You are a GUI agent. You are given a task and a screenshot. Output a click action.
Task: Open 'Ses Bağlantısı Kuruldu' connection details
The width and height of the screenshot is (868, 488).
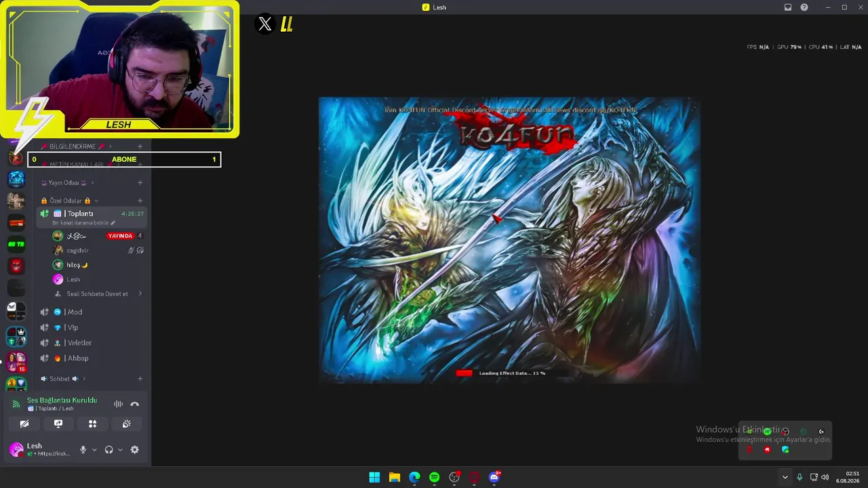tap(62, 401)
